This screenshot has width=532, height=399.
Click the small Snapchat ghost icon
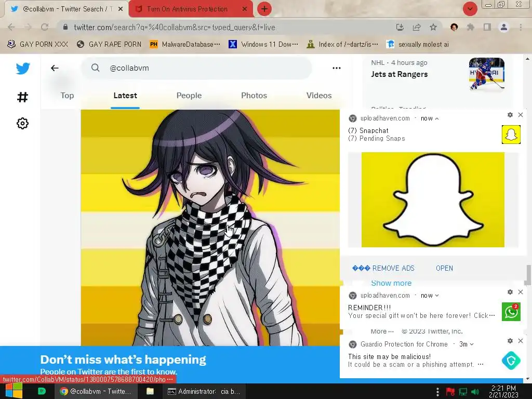tap(511, 135)
